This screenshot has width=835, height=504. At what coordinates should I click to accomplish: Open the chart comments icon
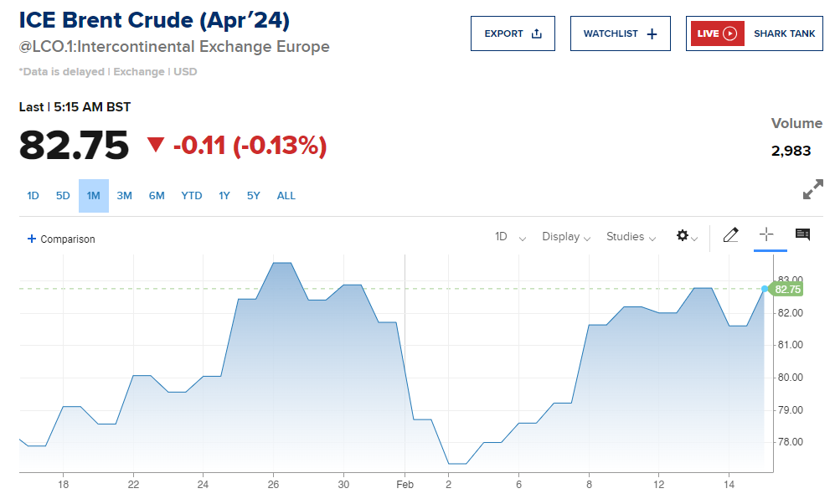tap(802, 234)
